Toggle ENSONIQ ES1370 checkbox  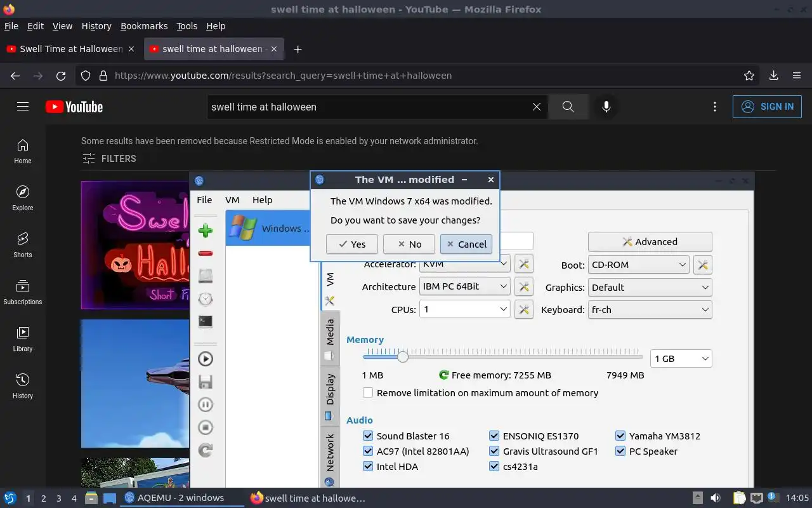pos(494,436)
